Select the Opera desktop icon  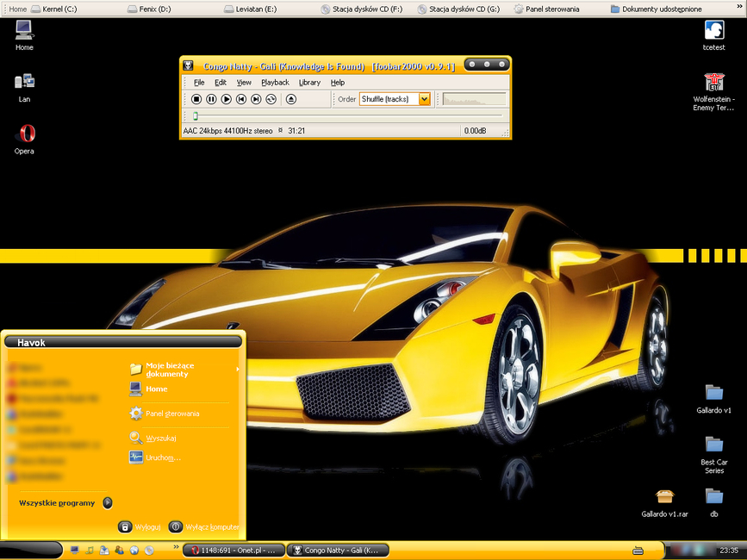tap(24, 140)
